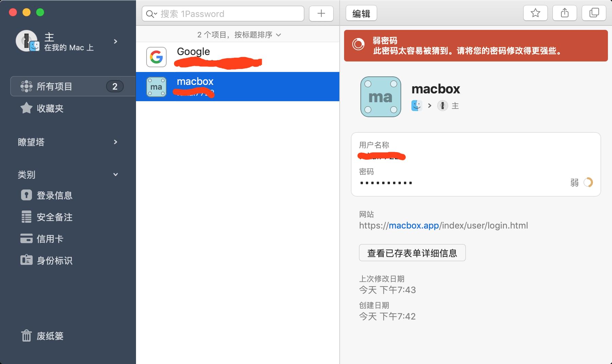Image resolution: width=612 pixels, height=364 pixels.
Task: Click the duplicate windows icon
Action: tap(594, 13)
